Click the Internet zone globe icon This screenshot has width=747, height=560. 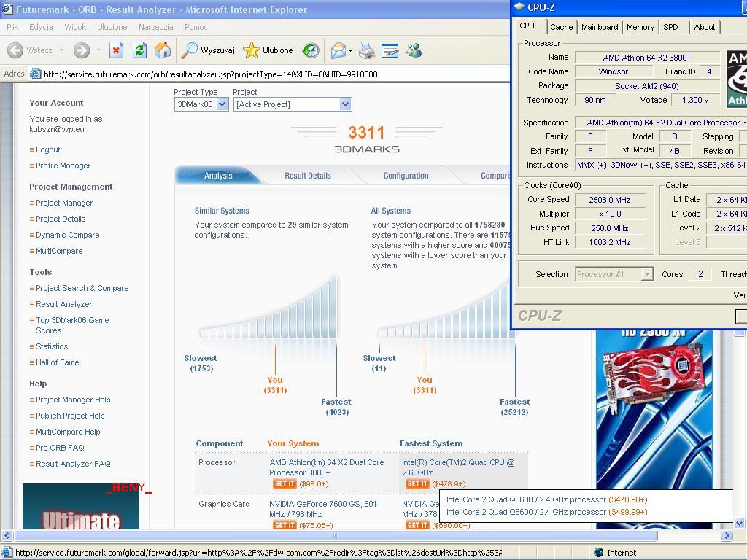[x=599, y=553]
